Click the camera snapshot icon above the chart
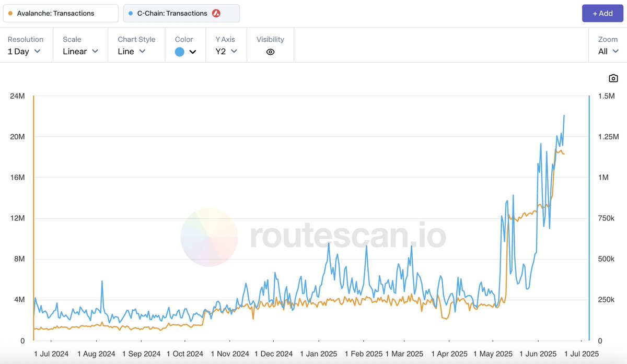This screenshot has height=364, width=627. (613, 78)
